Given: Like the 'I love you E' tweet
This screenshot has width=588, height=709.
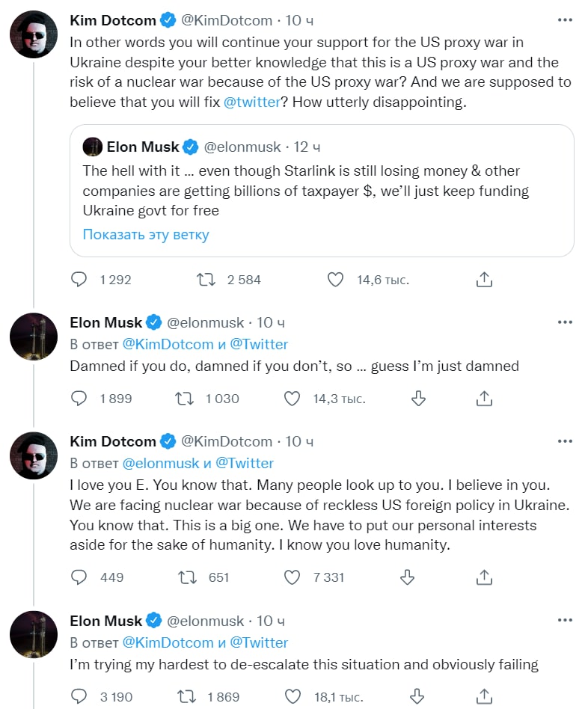Looking at the screenshot, I should click(x=292, y=577).
